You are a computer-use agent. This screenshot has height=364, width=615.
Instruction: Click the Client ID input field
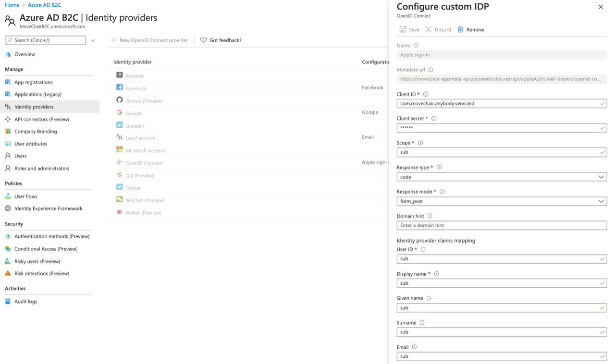[502, 103]
